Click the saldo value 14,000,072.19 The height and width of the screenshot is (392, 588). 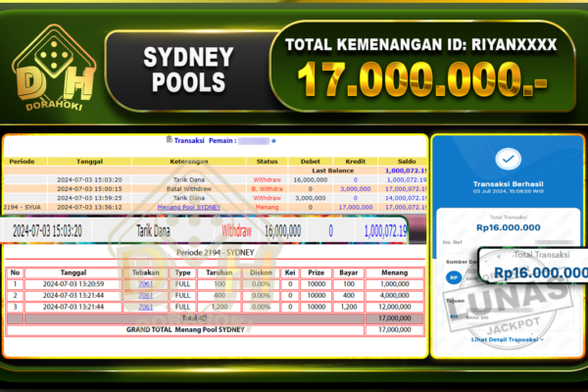click(x=407, y=198)
